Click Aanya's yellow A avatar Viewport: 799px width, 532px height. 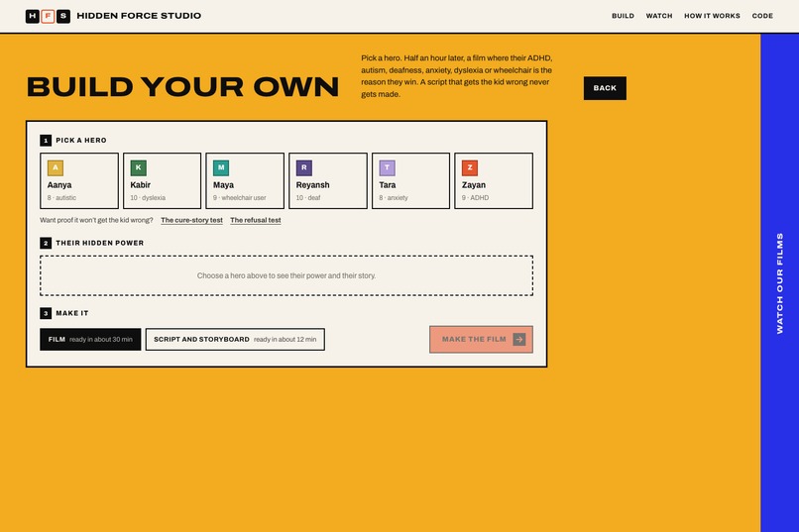tap(56, 167)
